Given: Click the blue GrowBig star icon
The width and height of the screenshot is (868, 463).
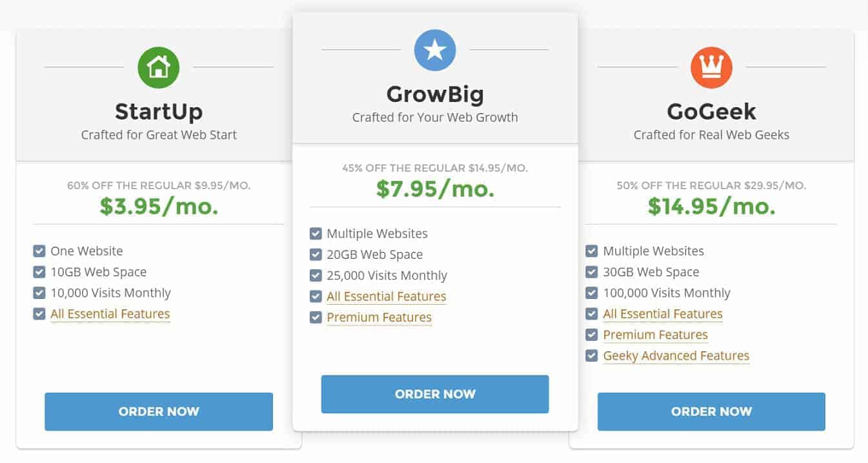Looking at the screenshot, I should 435,50.
